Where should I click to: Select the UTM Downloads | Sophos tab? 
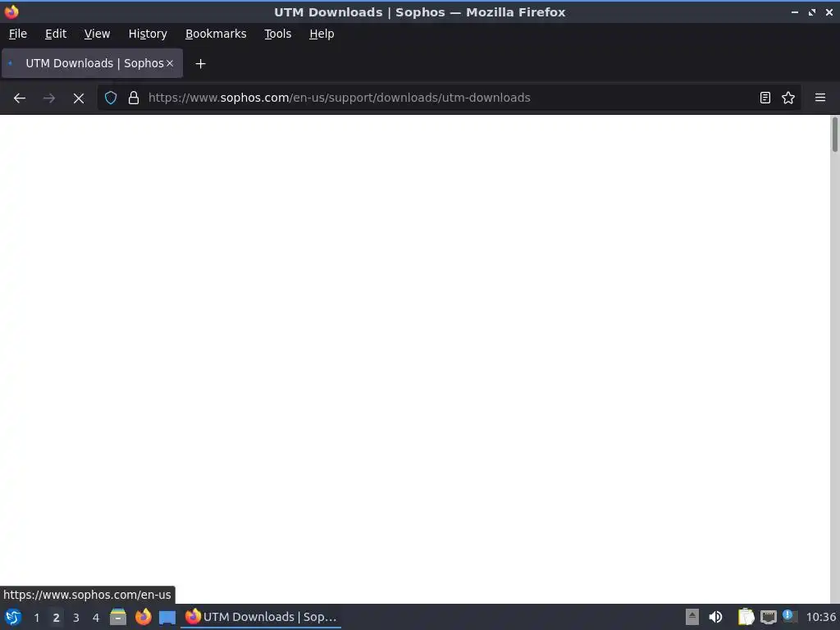(92, 63)
